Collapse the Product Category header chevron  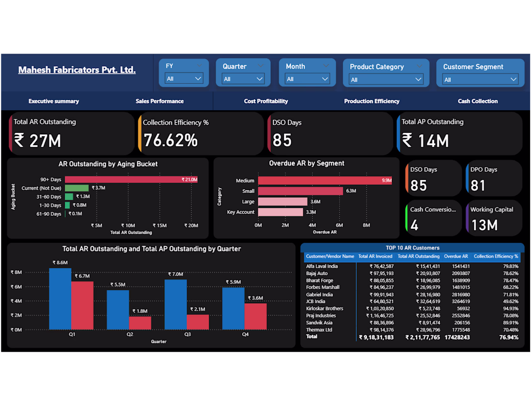(419, 66)
